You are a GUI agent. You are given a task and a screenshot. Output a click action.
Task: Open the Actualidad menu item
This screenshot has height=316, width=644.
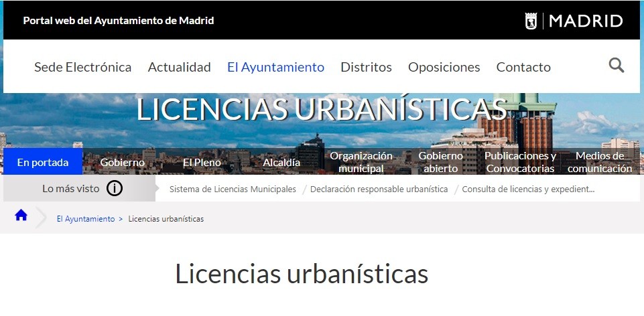click(x=179, y=67)
